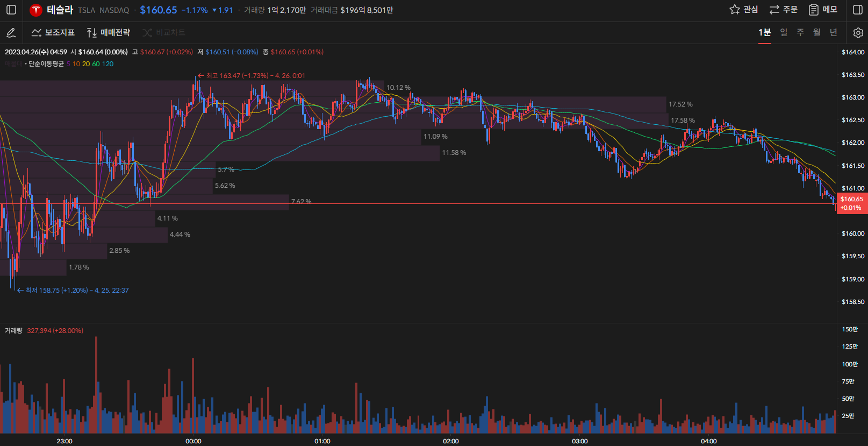The width and height of the screenshot is (868, 446).
Task: Select the 10-period moving average swatch
Action: (x=76, y=64)
